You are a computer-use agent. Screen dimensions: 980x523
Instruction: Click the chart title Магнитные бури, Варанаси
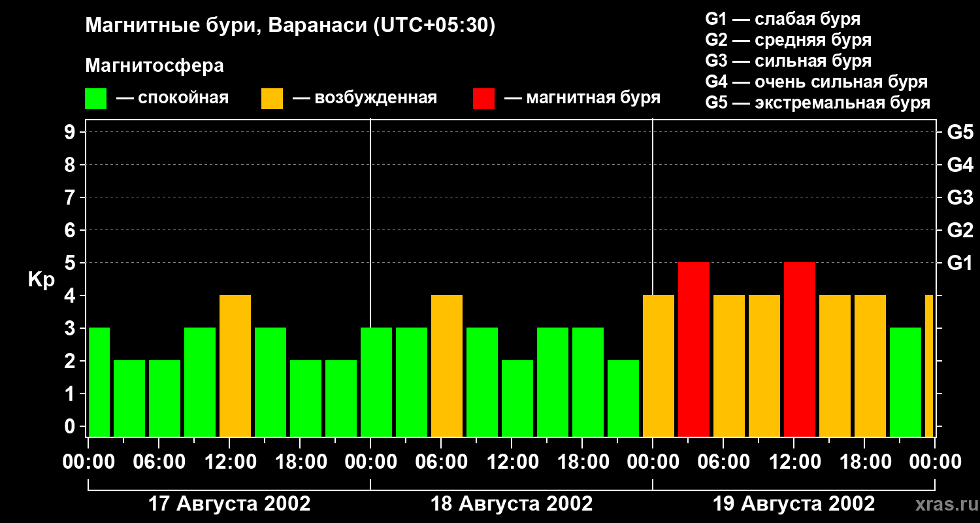(291, 27)
